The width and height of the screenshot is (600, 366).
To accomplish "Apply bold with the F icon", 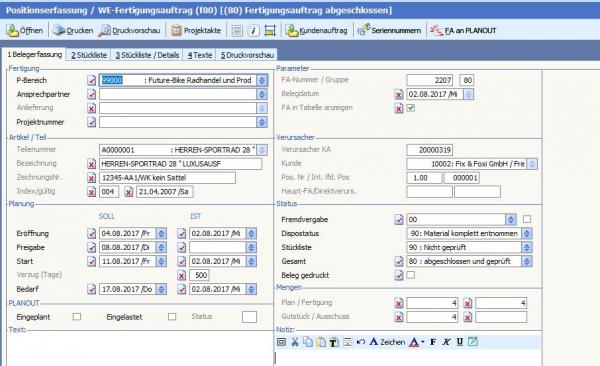I will point(433,342).
